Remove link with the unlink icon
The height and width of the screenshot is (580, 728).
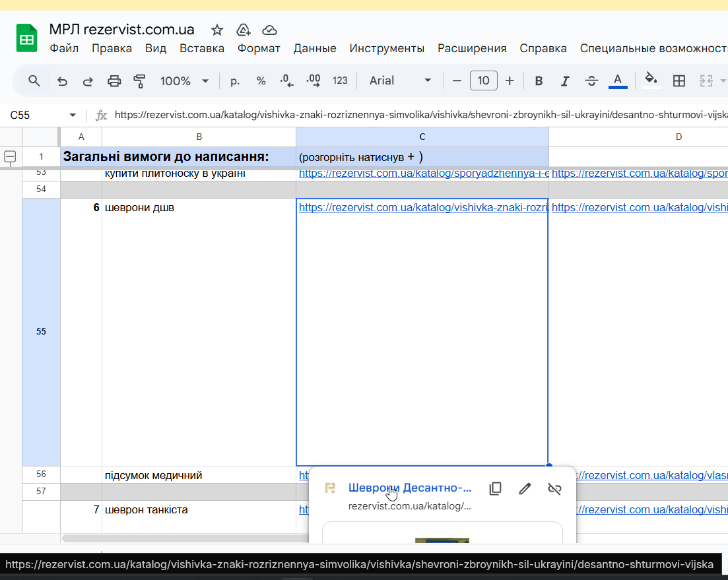(x=554, y=488)
